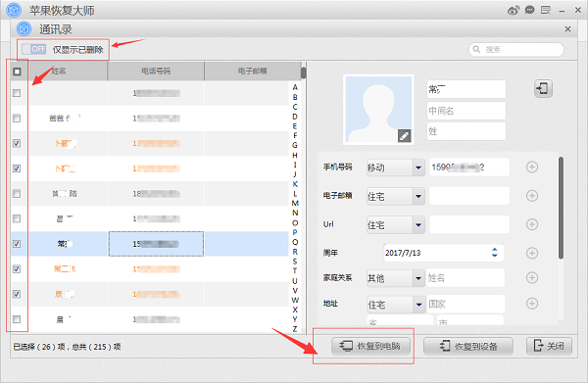Click the 恢复到电脑 button
The width and height of the screenshot is (588, 383).
point(370,346)
